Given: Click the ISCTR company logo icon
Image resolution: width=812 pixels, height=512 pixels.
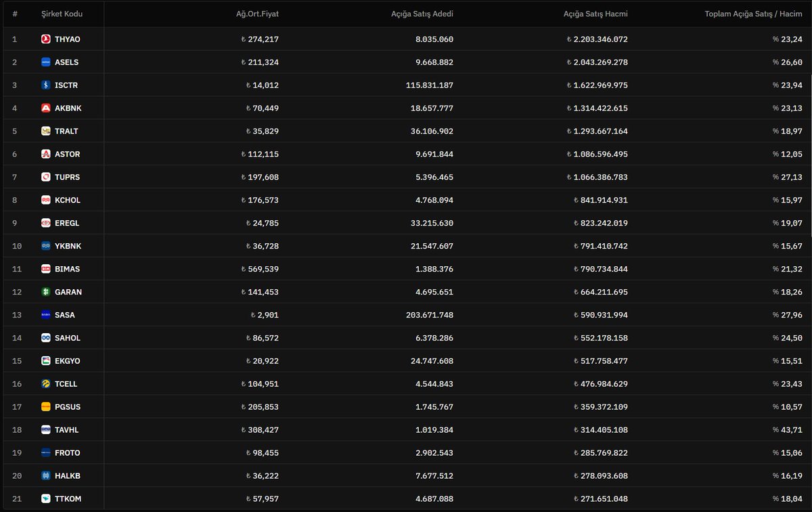Looking at the screenshot, I should coord(46,85).
